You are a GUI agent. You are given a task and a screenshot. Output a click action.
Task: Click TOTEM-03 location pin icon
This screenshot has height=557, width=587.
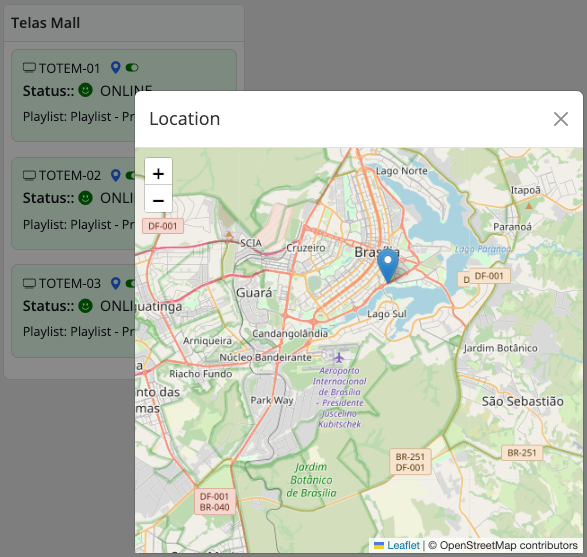tap(116, 283)
